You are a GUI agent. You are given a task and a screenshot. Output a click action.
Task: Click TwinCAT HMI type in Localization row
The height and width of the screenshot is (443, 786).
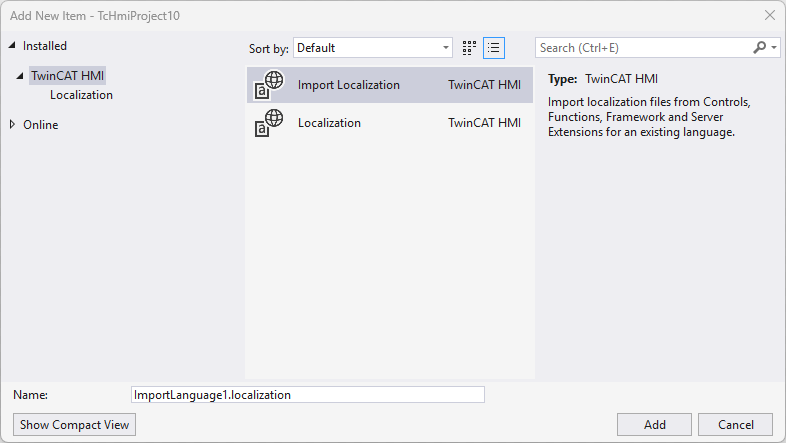coord(484,123)
